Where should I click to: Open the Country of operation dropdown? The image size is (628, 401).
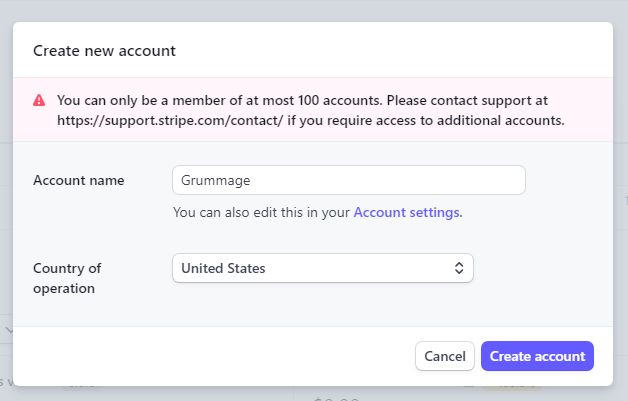coord(322,268)
